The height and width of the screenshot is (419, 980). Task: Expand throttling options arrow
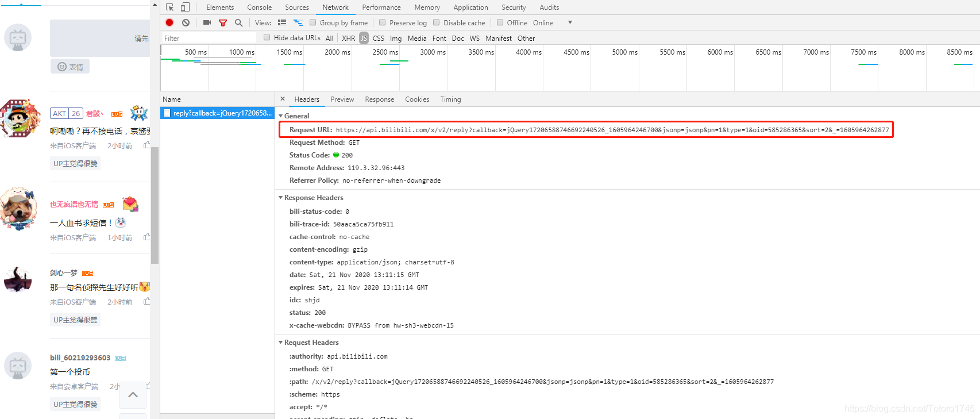[570, 22]
